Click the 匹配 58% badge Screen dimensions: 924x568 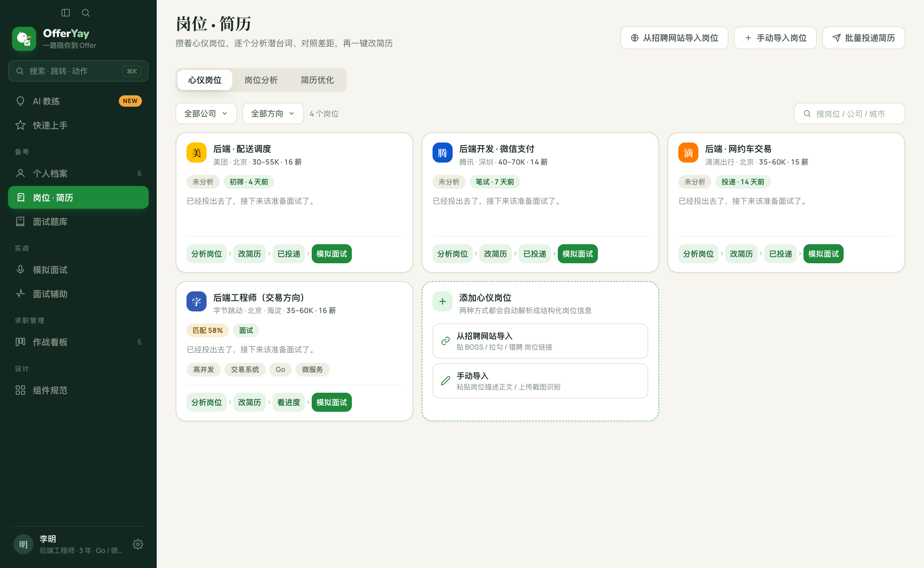click(208, 330)
